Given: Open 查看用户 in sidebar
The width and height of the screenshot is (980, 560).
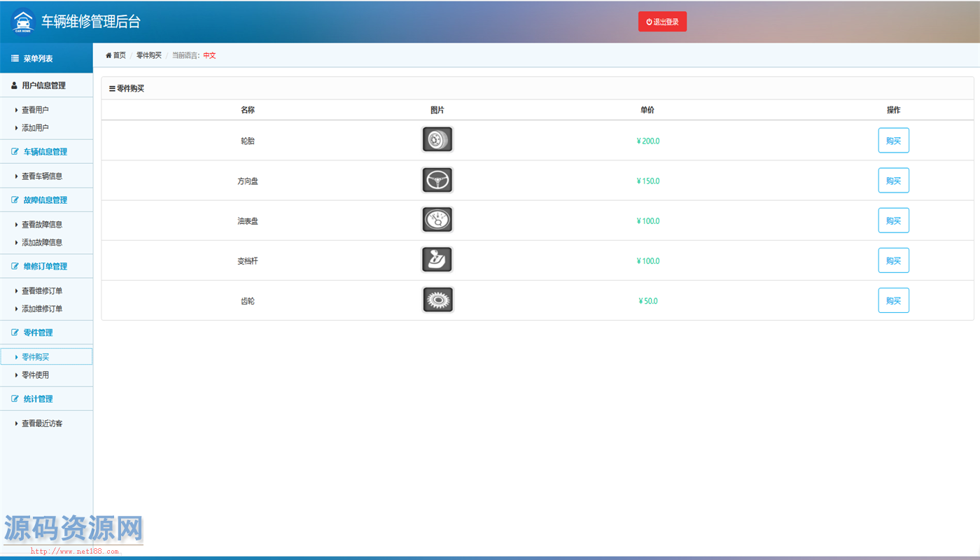Looking at the screenshot, I should pos(35,110).
